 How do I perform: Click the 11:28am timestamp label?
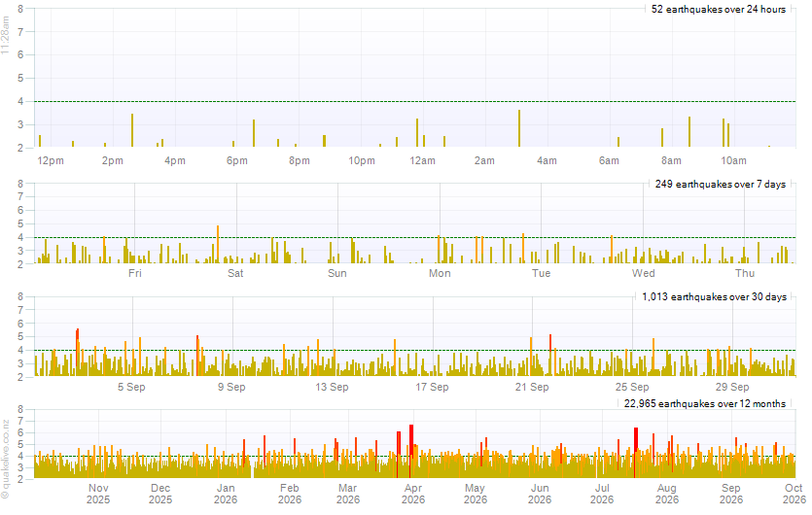coord(5,35)
